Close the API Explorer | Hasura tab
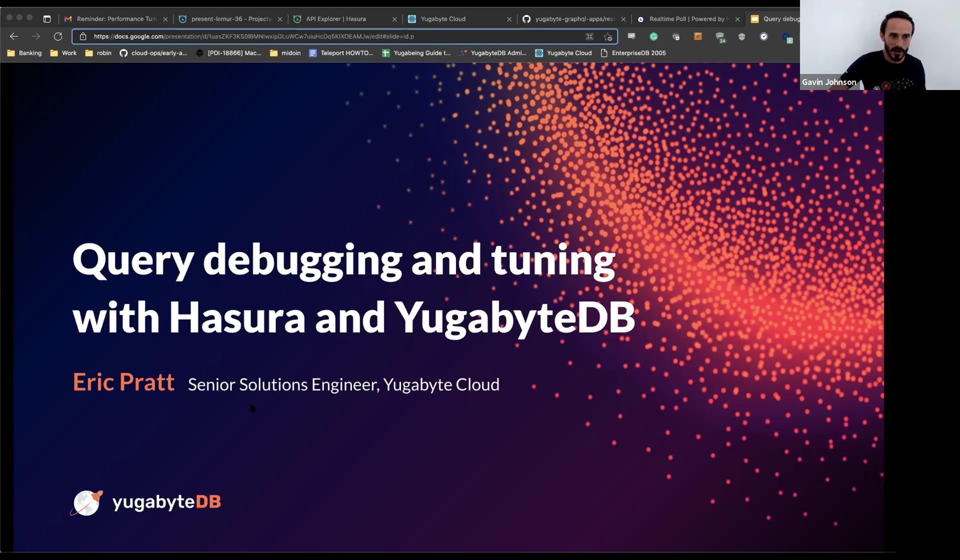960x560 pixels. [394, 19]
